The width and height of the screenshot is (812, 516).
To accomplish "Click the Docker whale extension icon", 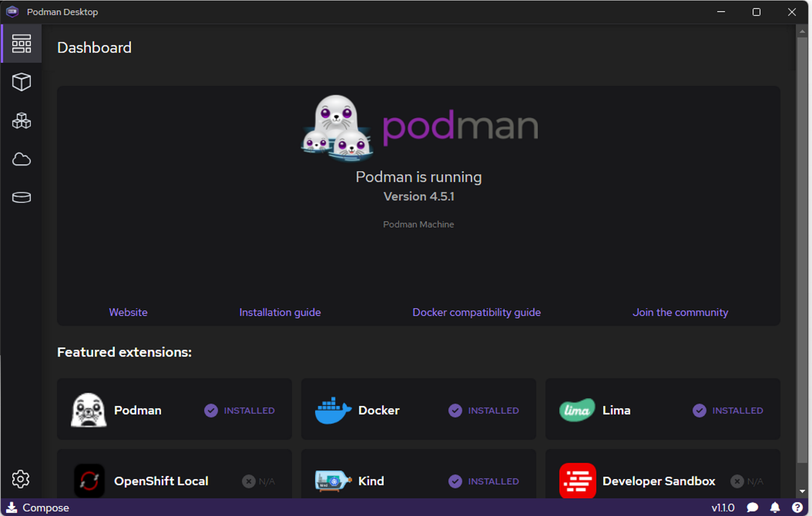I will tap(333, 410).
